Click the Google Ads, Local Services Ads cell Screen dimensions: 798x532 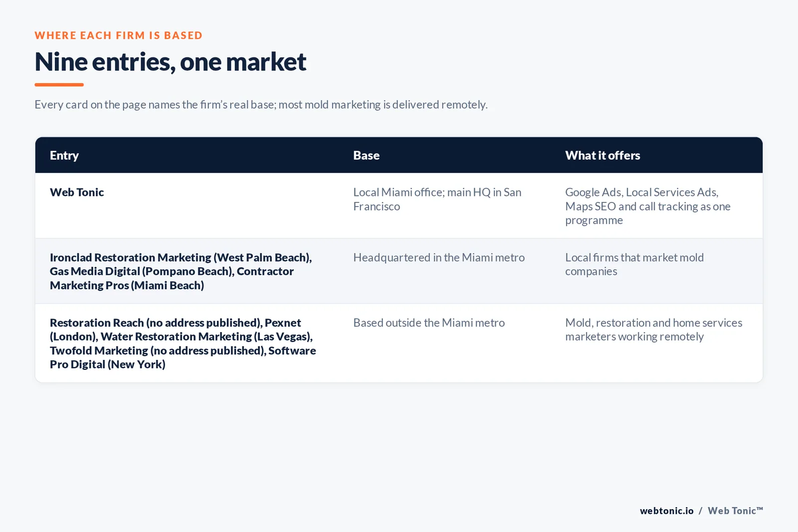tap(648, 206)
